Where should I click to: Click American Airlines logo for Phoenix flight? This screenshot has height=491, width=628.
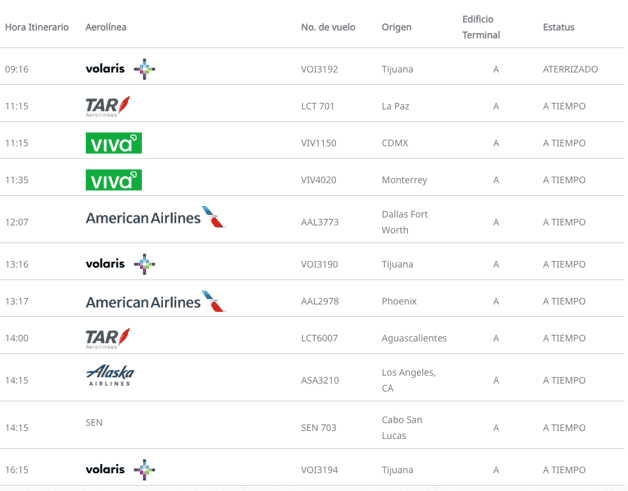pos(155,301)
